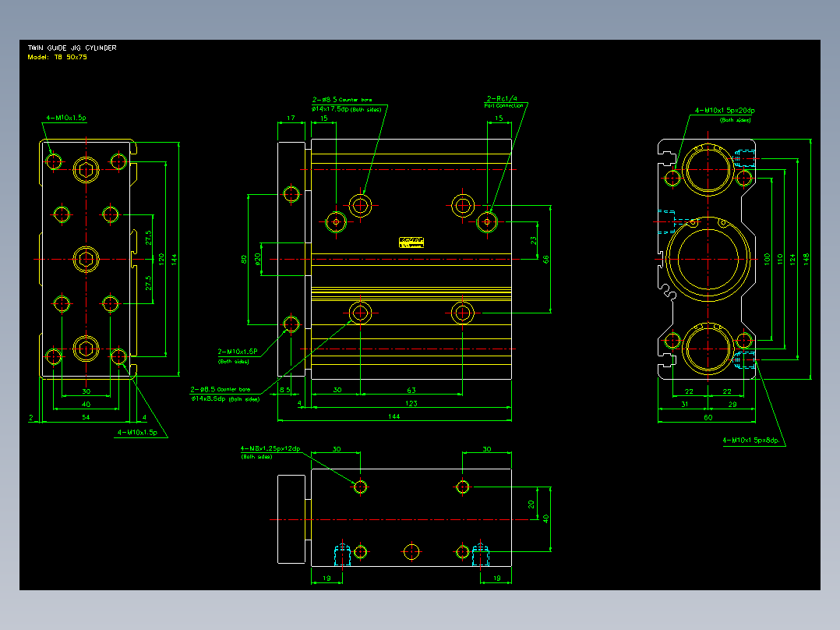840x630 pixels.
Task: Select the 'ø20' diameter dimension
Action: [258, 259]
